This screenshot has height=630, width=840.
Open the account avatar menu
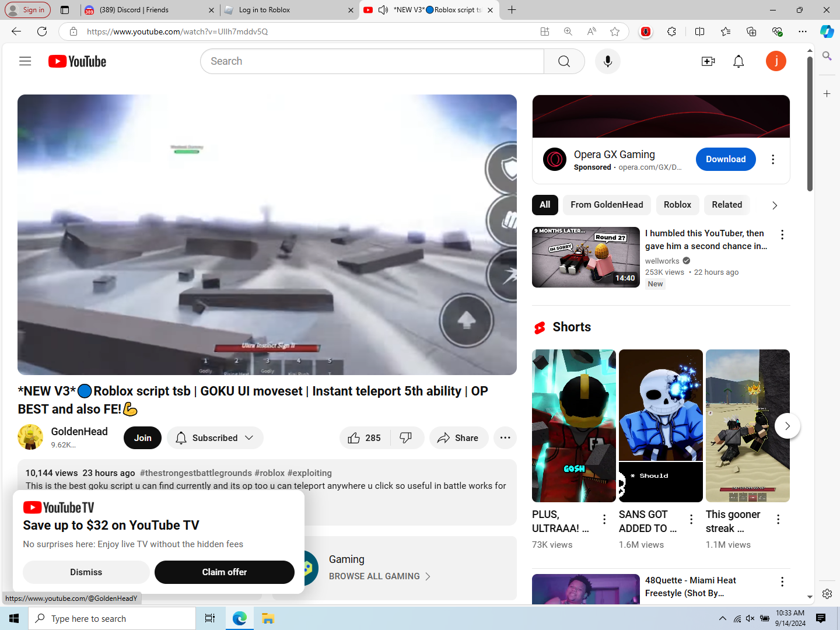coord(776,61)
